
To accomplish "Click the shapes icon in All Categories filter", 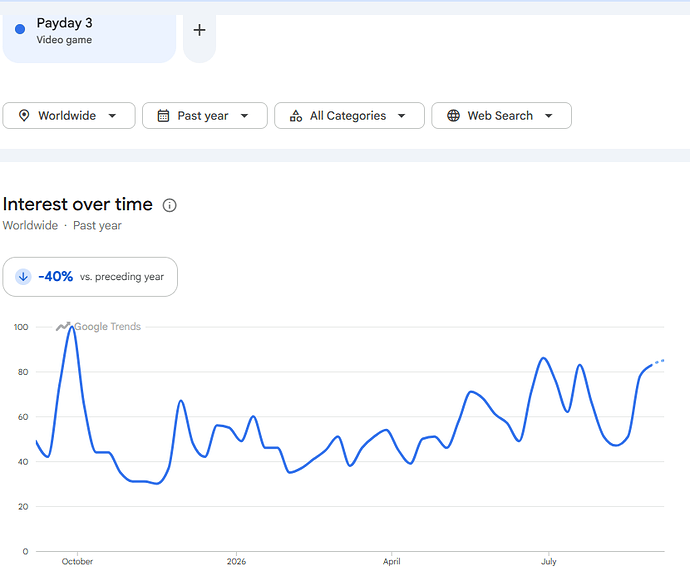I will tap(296, 116).
